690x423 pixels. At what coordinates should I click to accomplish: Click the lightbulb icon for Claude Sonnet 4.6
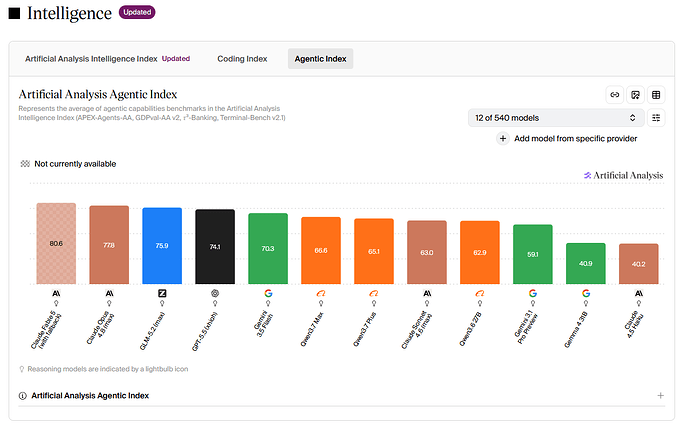click(x=427, y=303)
